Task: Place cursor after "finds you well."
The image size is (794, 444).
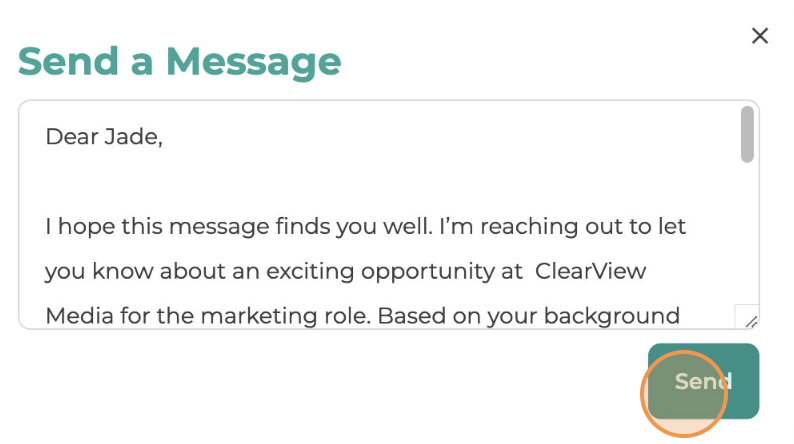Action: [x=434, y=227]
